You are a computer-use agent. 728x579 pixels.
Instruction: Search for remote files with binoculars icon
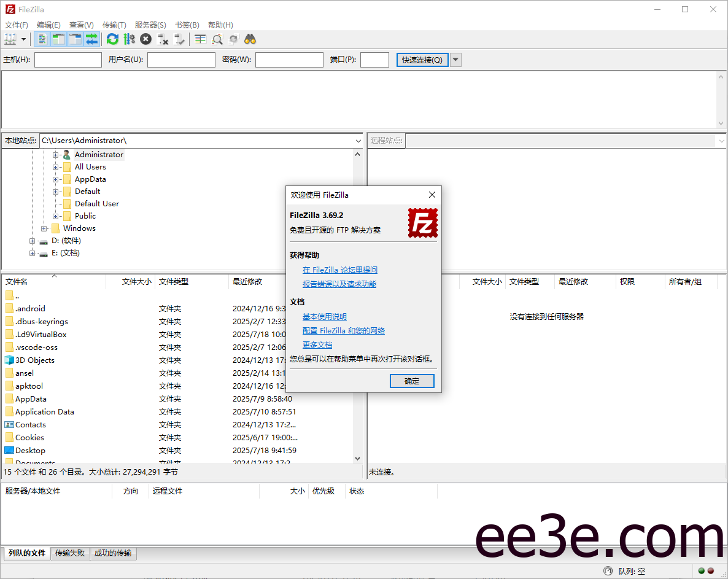tap(250, 39)
